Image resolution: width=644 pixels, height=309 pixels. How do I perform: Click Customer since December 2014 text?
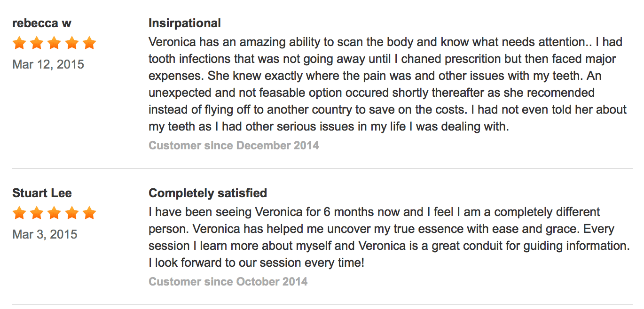click(234, 146)
